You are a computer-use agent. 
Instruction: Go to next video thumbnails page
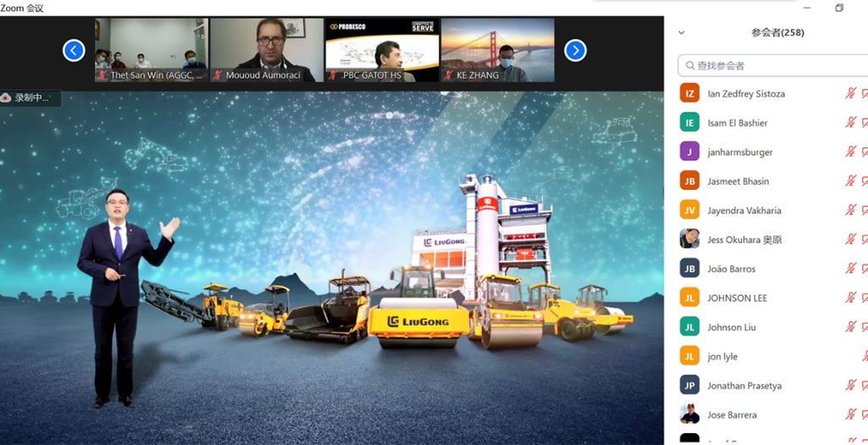[576, 50]
